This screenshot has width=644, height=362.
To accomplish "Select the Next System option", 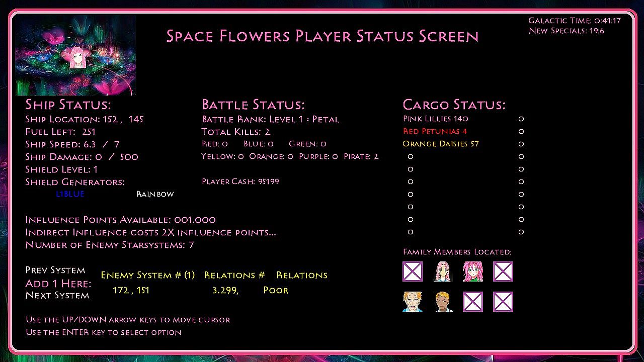I will coord(57,295).
